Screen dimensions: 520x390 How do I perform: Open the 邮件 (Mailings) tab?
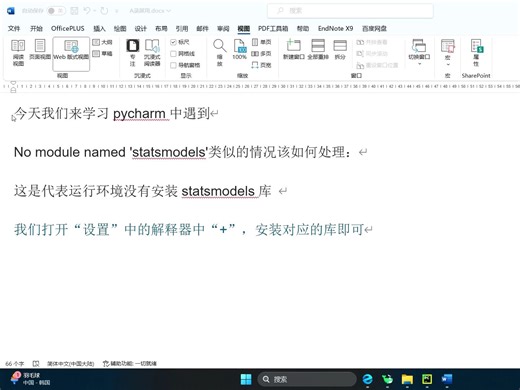click(202, 28)
